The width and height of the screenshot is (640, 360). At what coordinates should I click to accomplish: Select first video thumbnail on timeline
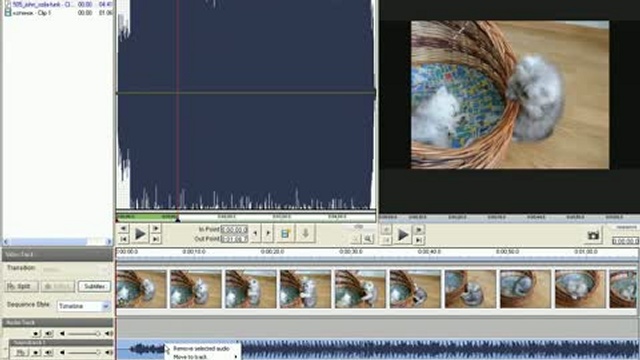(x=142, y=289)
